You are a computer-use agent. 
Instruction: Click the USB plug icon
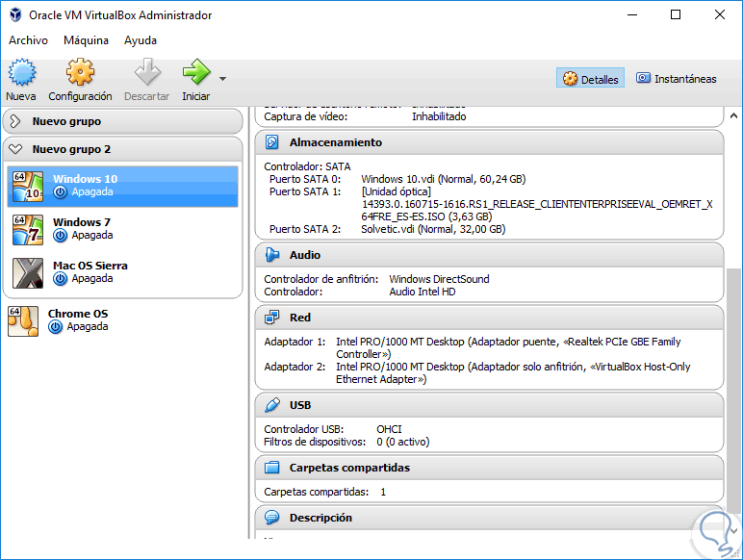pos(272,405)
